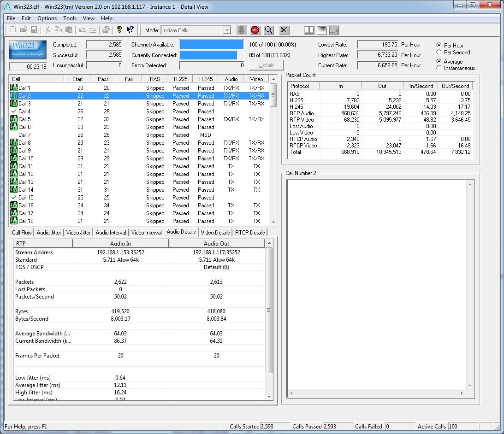The image size is (504, 434).
Task: Click the Call 1 status icon
Action: (x=14, y=88)
